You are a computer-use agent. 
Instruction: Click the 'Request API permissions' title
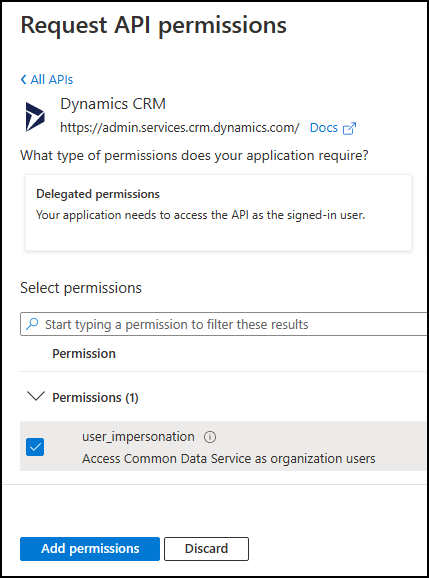pyautogui.click(x=153, y=25)
